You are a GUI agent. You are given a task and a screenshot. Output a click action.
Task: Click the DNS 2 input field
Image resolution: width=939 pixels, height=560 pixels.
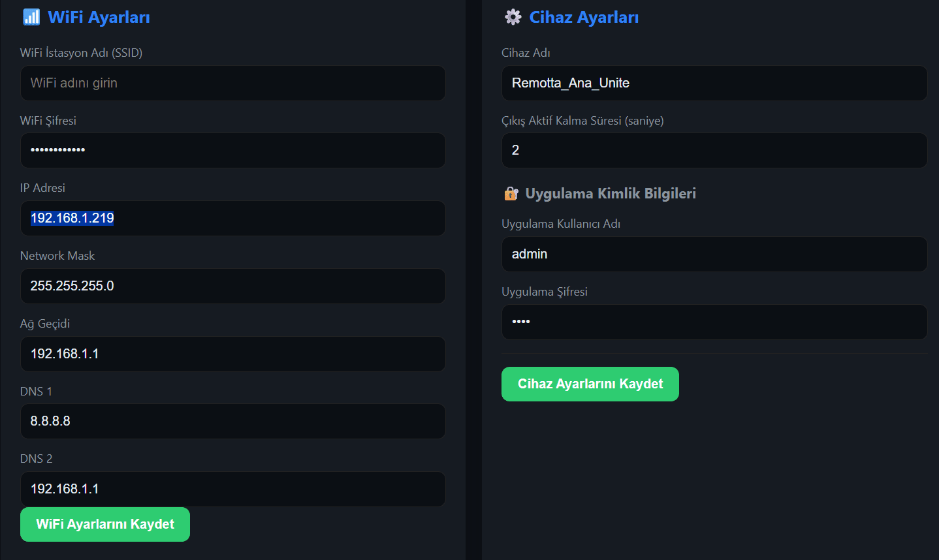(232, 489)
